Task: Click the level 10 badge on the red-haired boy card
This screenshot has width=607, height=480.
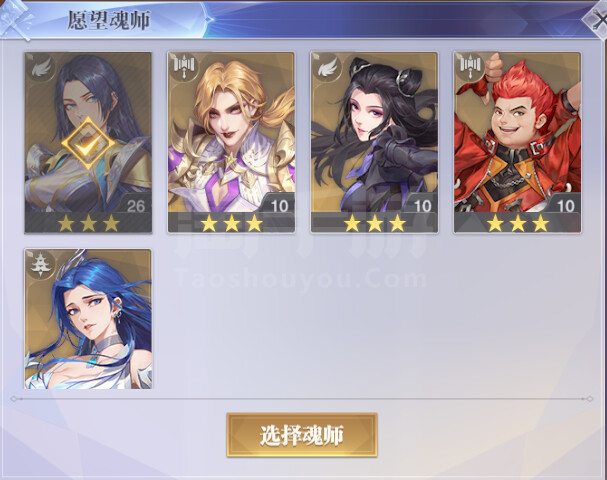Action: [x=564, y=204]
